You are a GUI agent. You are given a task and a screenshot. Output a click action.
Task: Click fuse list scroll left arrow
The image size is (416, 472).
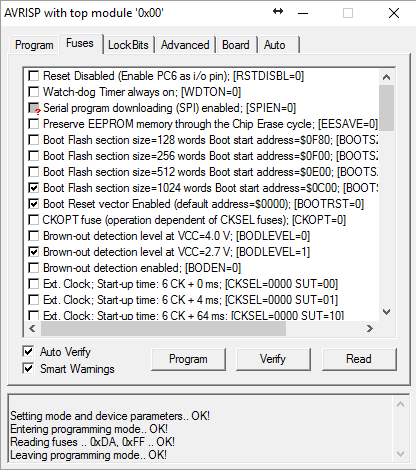32,329
